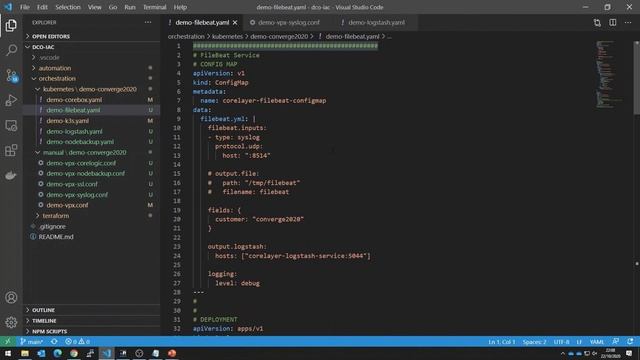Screen dimensions: 640x360
Task: Launch Microsoft Edge from the taskbar
Action: coord(58,353)
